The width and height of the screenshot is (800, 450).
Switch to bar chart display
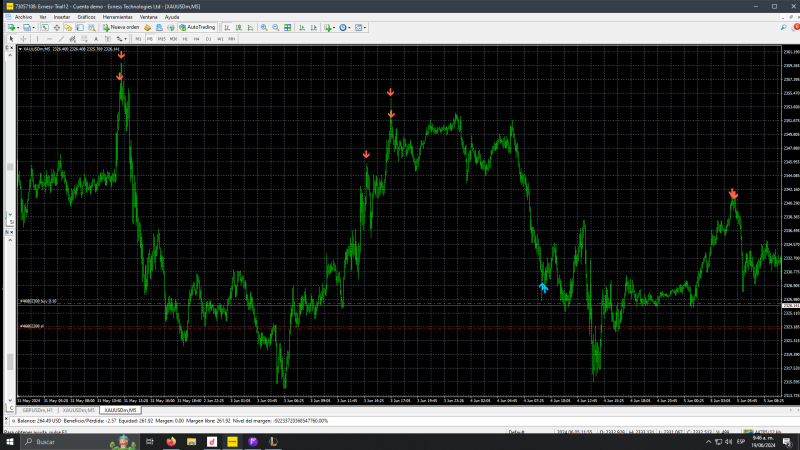point(227,28)
